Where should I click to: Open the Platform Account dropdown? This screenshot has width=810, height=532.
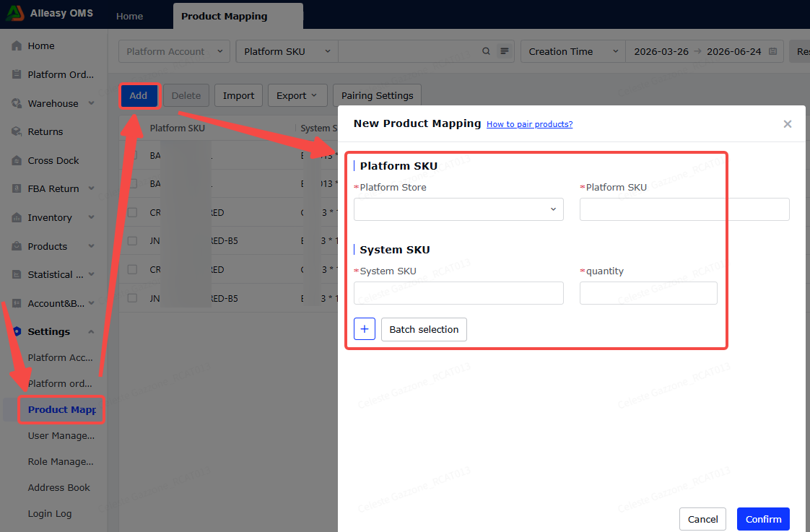[174, 51]
